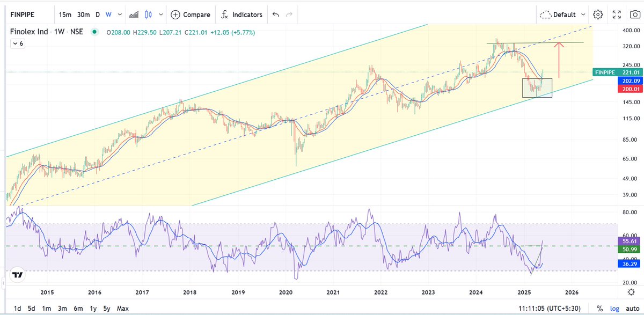
Task: Take a chart snapshot with the camera icon
Action: [x=635, y=14]
